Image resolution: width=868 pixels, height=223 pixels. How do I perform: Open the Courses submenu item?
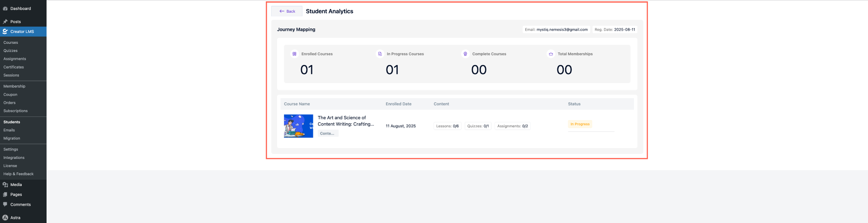click(x=11, y=42)
